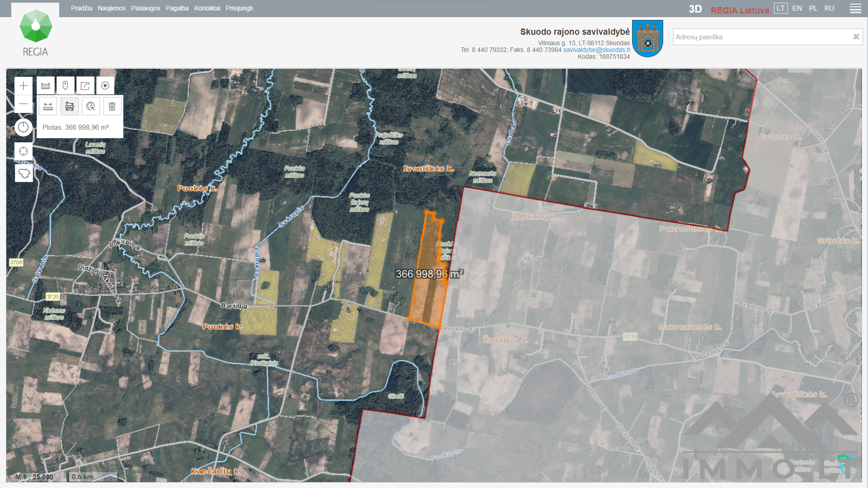Screen dimensions: 868x488
Task: Select the map marker pin tool
Action: coord(66,85)
